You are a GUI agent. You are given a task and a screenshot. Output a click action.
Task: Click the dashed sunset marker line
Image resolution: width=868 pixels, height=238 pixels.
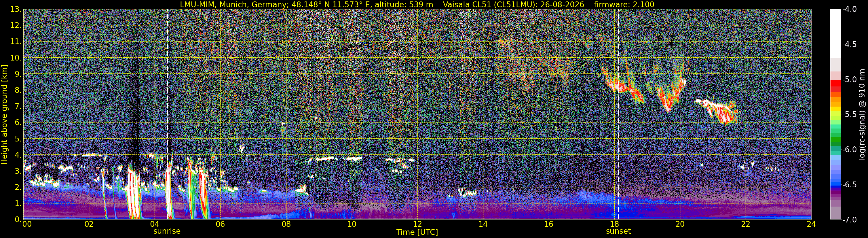tap(619, 114)
